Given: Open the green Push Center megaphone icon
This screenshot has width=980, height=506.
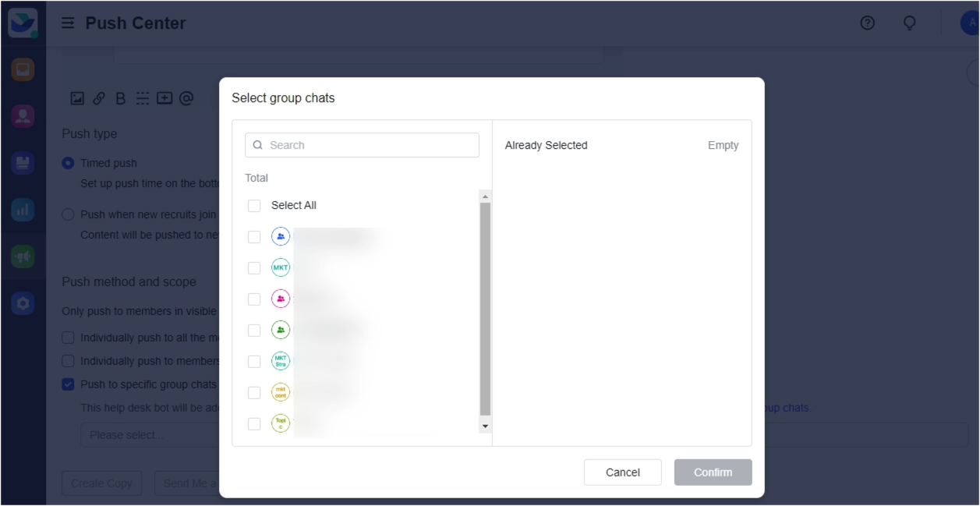Looking at the screenshot, I should 22,256.
